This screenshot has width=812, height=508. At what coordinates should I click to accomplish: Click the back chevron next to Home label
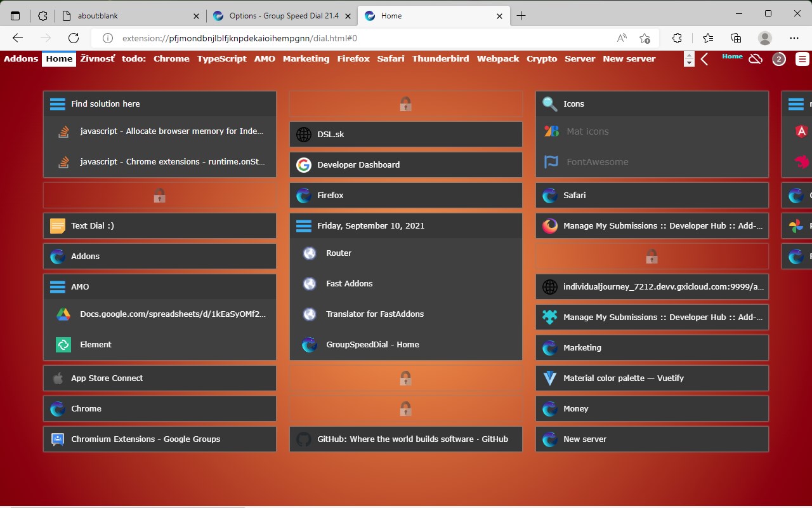point(705,58)
